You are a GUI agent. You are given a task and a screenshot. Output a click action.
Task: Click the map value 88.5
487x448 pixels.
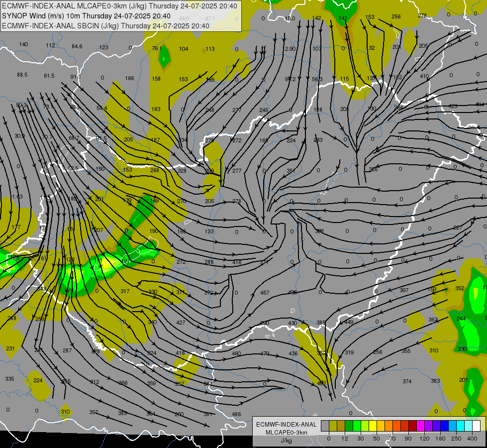[22, 75]
